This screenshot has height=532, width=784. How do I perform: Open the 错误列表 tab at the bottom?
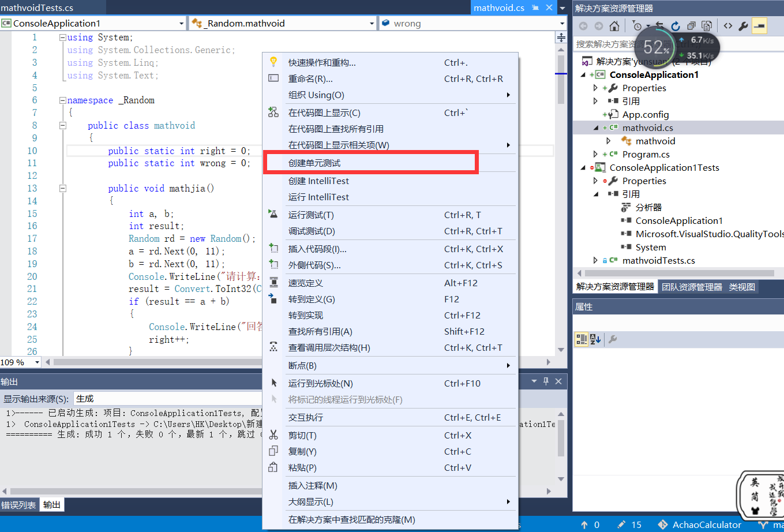tap(18, 505)
